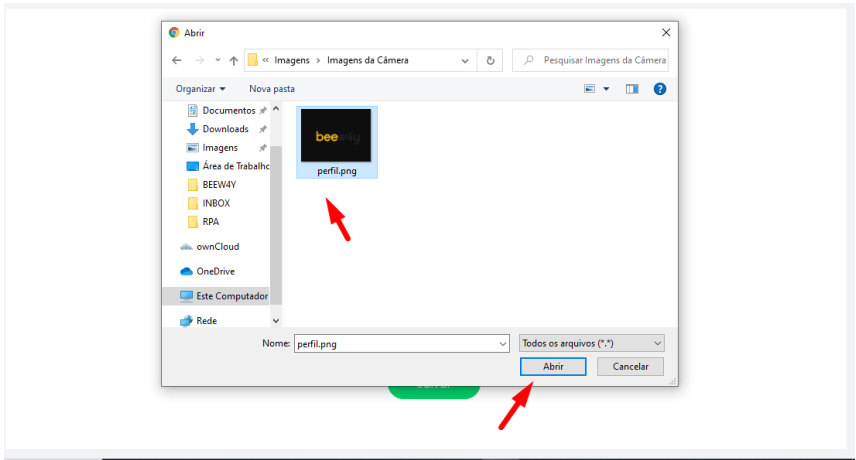This screenshot has height=460, width=856.
Task: Click the Cancelar button
Action: point(631,367)
